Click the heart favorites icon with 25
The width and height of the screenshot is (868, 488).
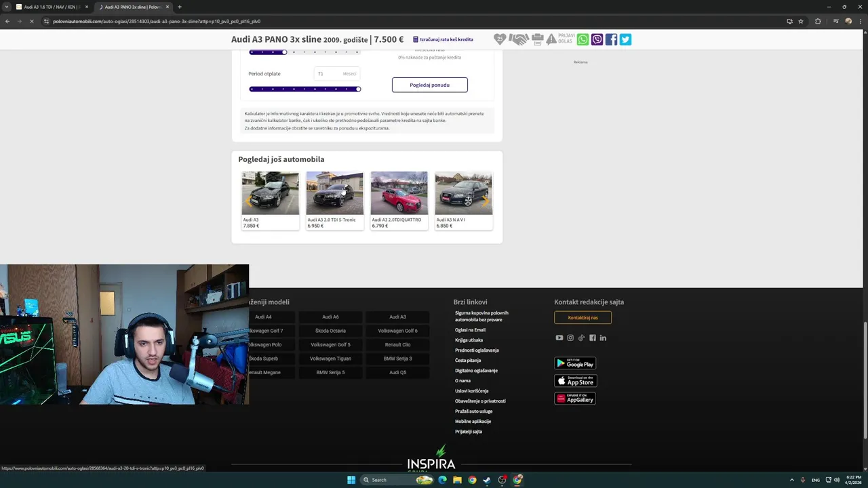coord(500,39)
